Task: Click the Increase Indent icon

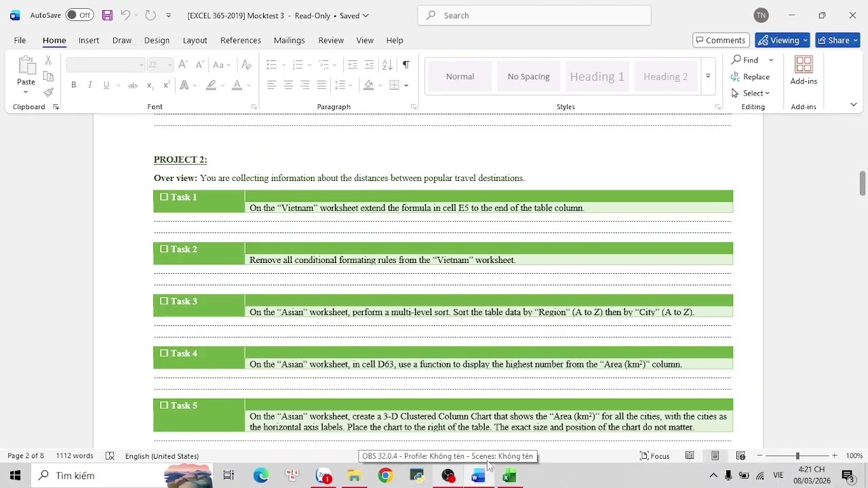Action: click(369, 64)
